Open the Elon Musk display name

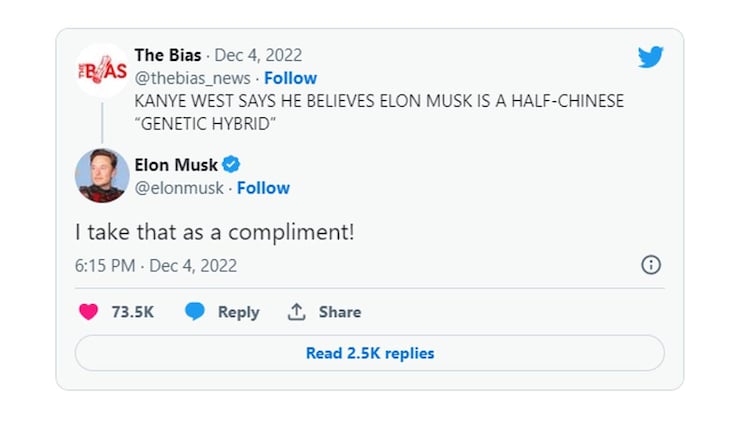click(x=176, y=165)
